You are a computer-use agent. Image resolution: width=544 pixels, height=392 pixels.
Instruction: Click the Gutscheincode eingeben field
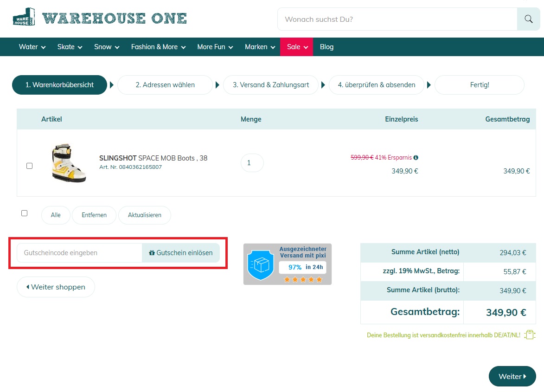(x=79, y=252)
